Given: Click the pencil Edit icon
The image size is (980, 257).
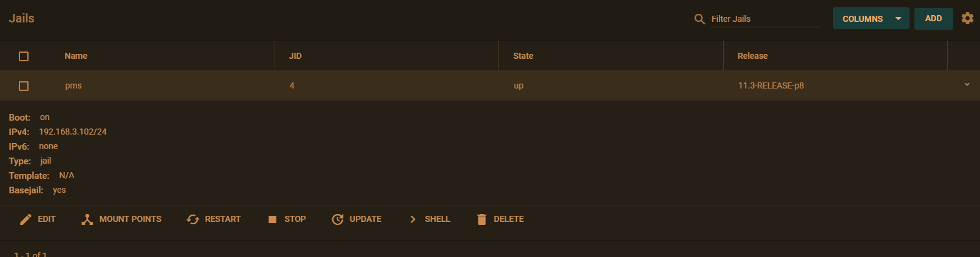Looking at the screenshot, I should [x=26, y=219].
